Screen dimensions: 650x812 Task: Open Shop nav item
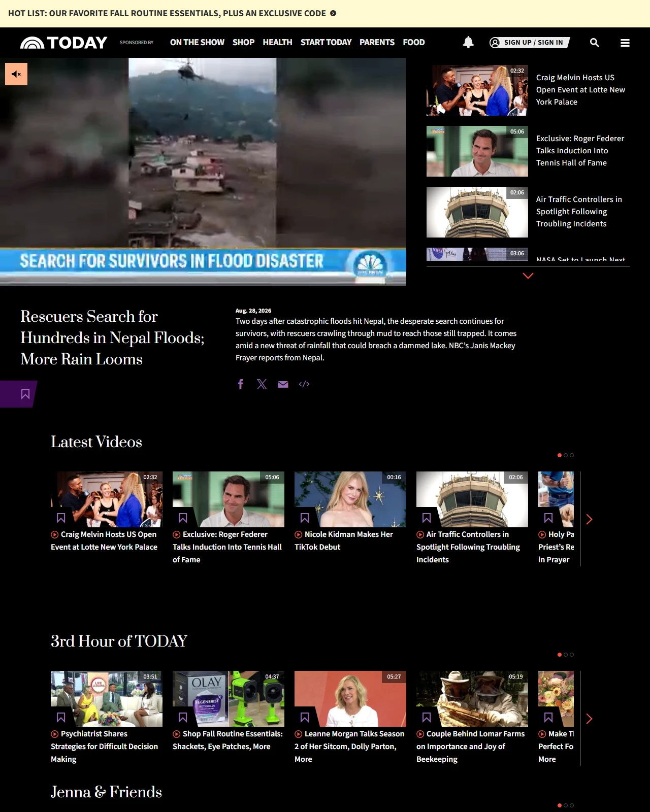tap(243, 43)
